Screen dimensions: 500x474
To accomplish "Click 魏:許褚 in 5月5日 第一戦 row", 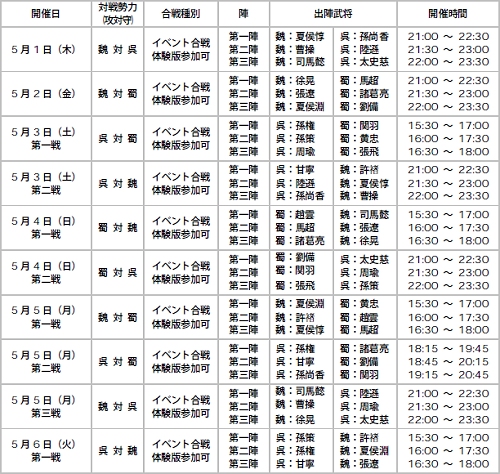I will 295,317.
